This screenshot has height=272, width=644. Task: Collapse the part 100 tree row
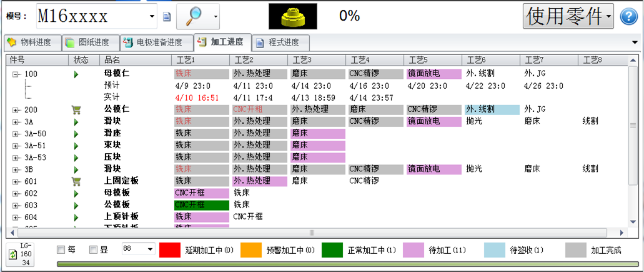(x=15, y=74)
